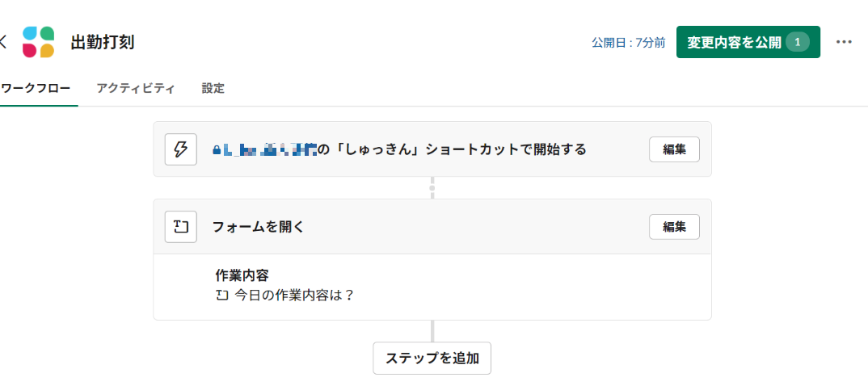Click the connector dot between the two steps
Screen dimensions: 868x390
(x=432, y=188)
